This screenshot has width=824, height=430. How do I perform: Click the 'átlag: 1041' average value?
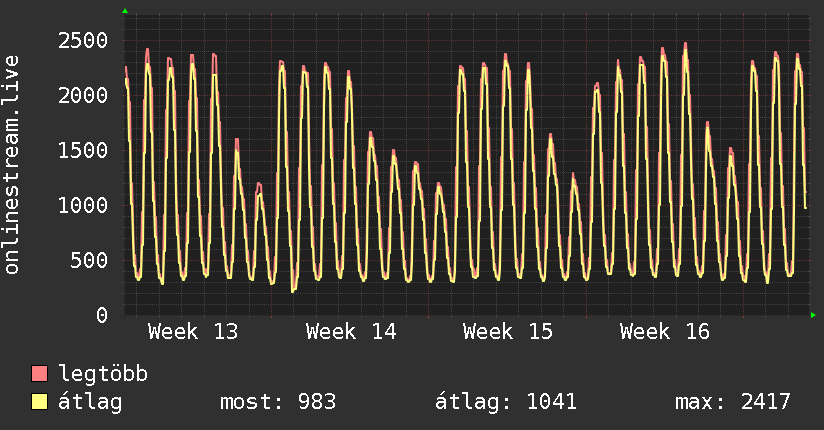click(x=506, y=402)
